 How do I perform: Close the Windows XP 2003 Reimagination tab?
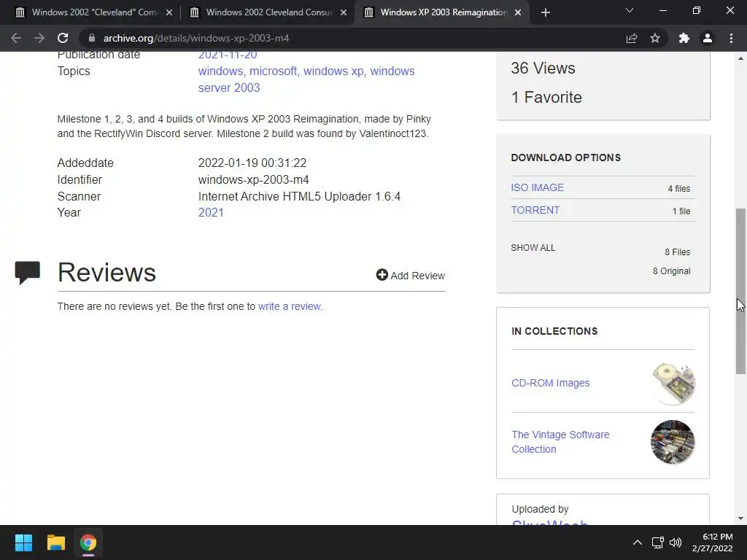click(518, 12)
